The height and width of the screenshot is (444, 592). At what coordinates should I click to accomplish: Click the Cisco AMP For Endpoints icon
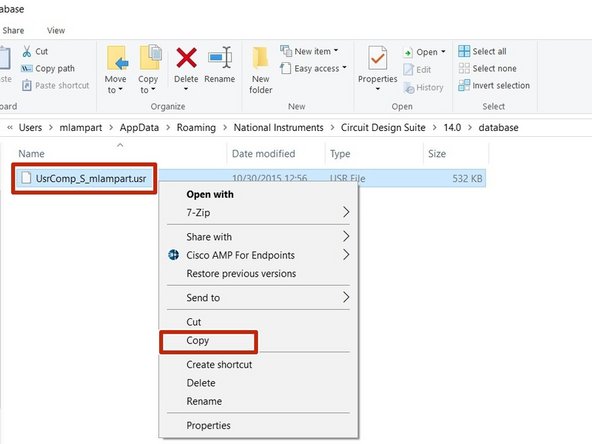coord(173,255)
